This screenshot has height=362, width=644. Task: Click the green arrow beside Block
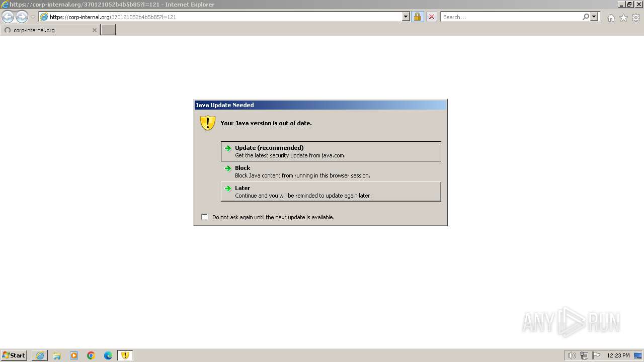pos(228,168)
